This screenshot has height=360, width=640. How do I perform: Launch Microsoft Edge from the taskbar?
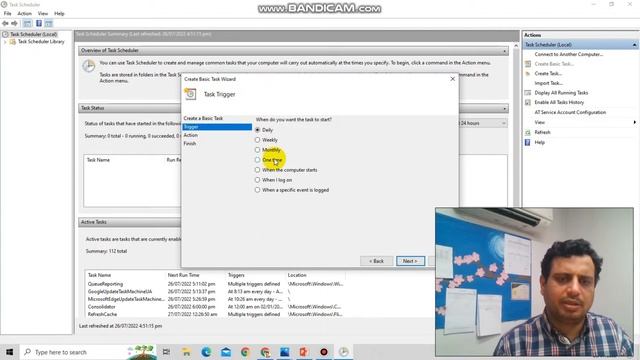pos(206,352)
